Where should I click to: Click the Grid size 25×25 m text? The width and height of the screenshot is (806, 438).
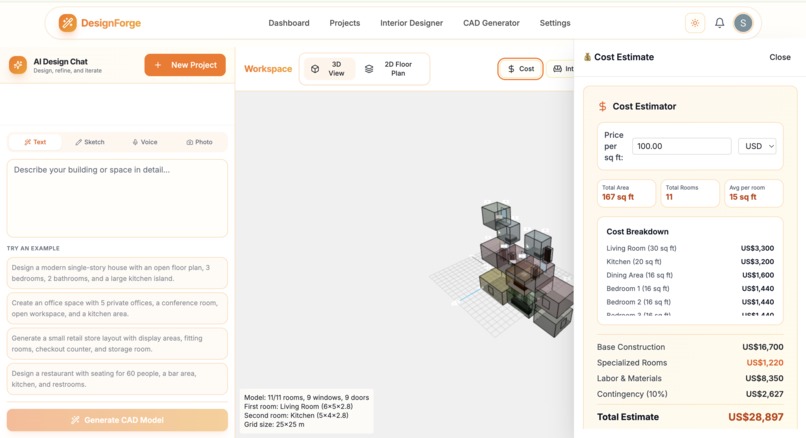(274, 425)
